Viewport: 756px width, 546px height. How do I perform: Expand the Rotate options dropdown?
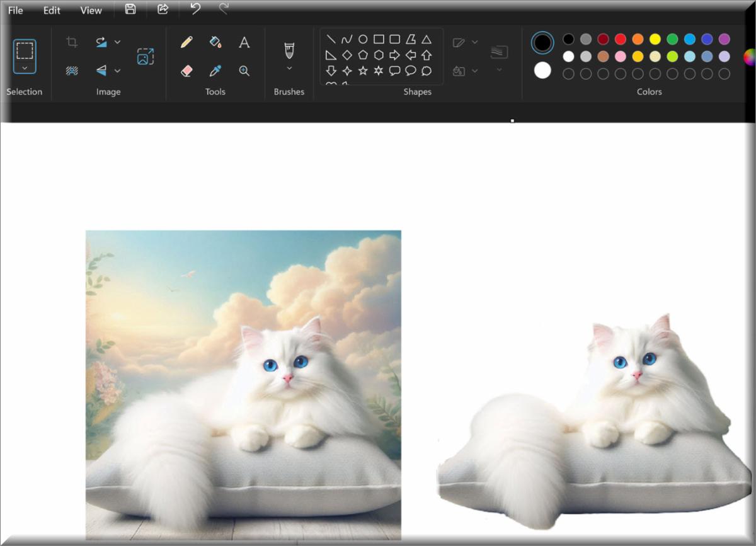pos(118,42)
